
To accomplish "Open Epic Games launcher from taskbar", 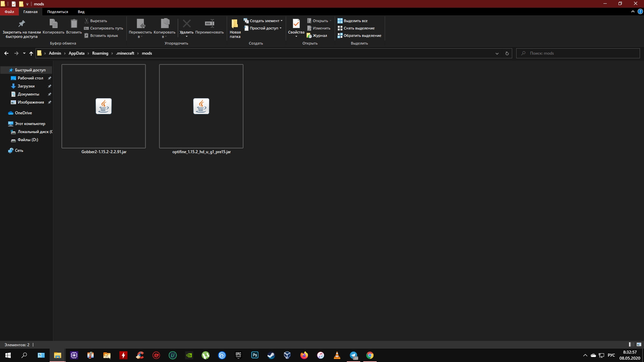I will click(238, 355).
